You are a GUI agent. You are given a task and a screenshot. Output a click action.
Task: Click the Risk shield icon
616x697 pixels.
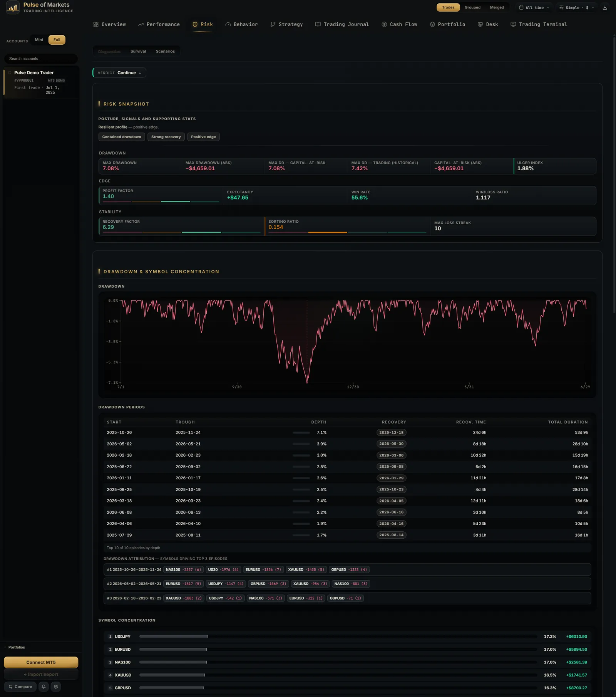(x=195, y=24)
